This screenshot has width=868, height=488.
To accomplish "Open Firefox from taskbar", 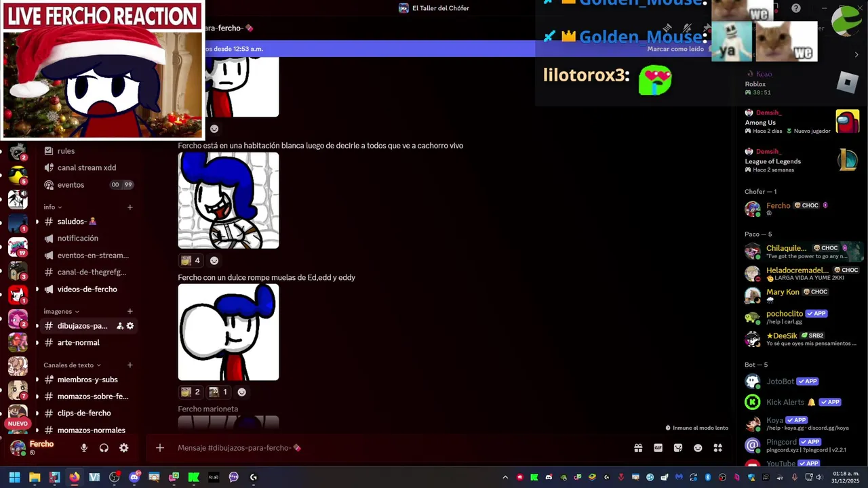I will 75,477.
